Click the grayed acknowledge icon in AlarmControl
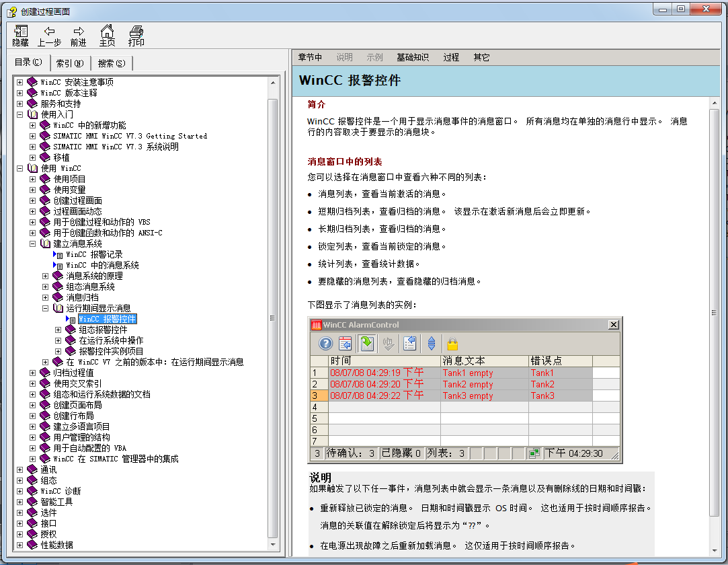This screenshot has height=565, width=728. click(x=389, y=343)
